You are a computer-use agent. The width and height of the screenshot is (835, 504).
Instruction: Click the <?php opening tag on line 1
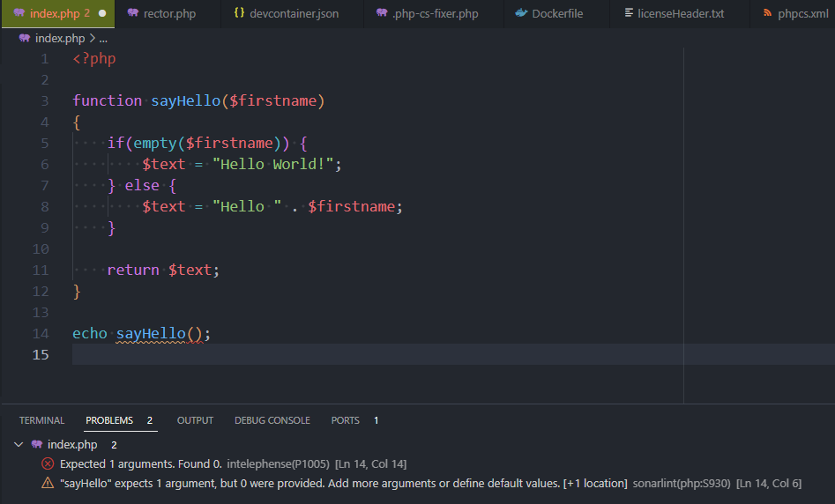point(94,58)
